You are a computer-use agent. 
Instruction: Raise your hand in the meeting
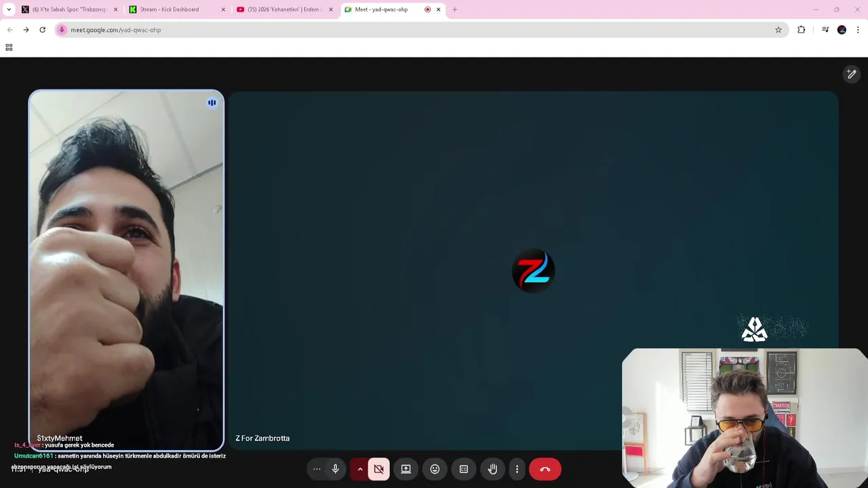(x=492, y=469)
